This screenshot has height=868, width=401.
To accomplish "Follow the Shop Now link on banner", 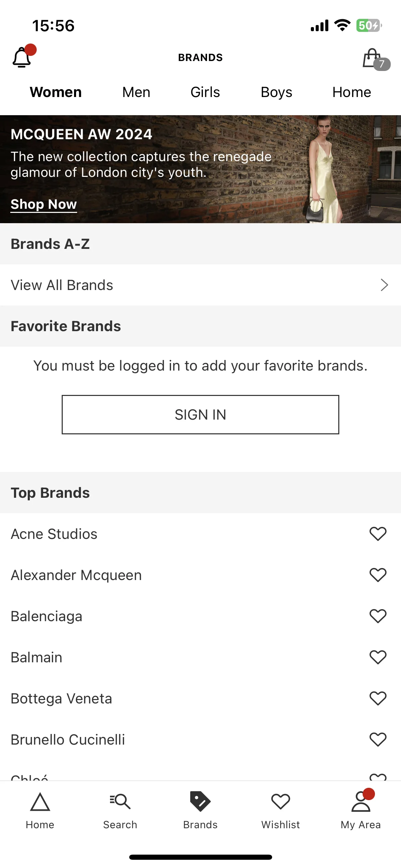I will pos(44,204).
